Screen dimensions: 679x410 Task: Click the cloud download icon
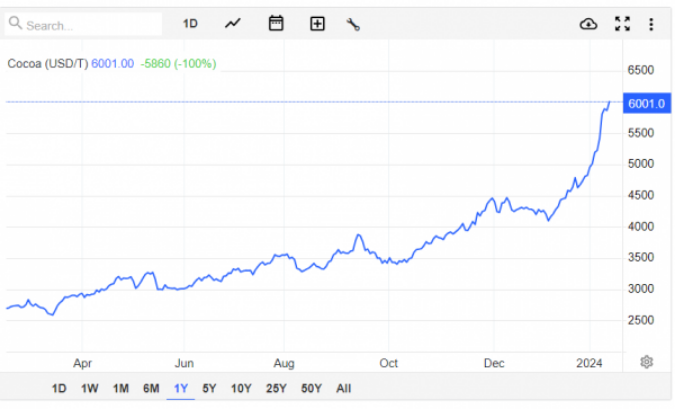point(588,24)
